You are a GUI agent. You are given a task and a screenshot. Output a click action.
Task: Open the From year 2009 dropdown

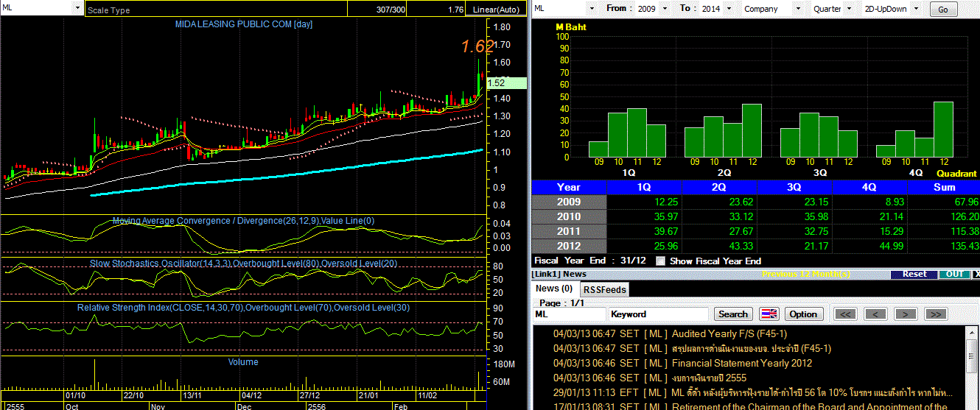click(664, 9)
